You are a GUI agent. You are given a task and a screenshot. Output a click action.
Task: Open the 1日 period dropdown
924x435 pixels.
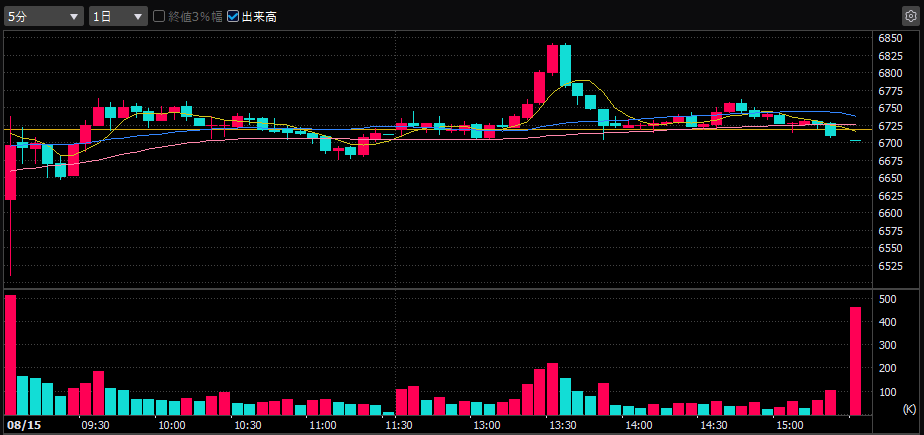pos(118,17)
